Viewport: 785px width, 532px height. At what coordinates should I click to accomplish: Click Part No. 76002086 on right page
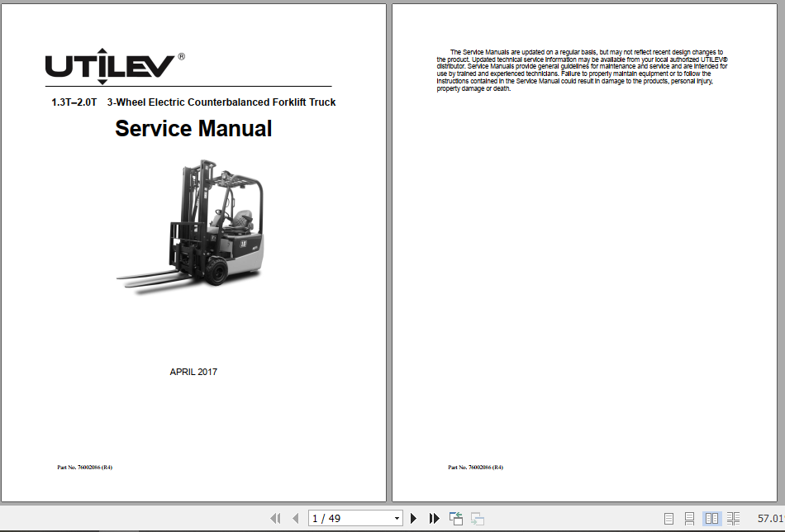pyautogui.click(x=476, y=468)
